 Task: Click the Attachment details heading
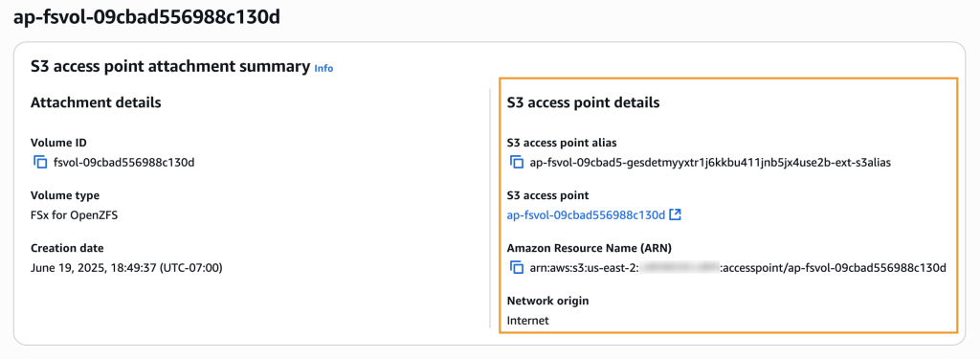tap(96, 102)
